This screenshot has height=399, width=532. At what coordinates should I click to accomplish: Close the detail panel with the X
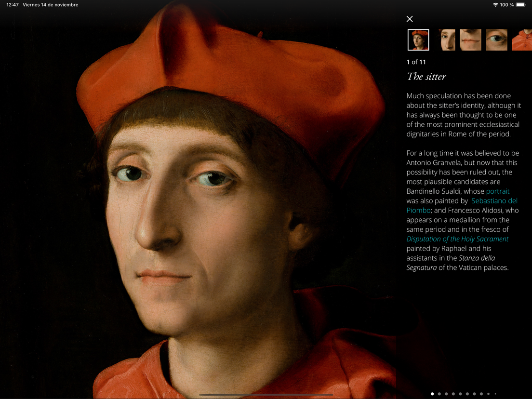pyautogui.click(x=410, y=19)
